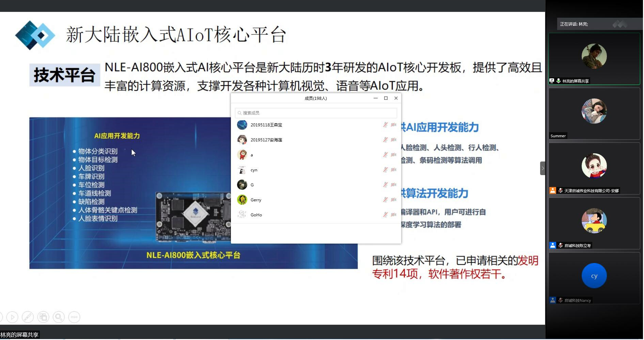
Task: Select member named Gerry
Action: [x=316, y=200]
